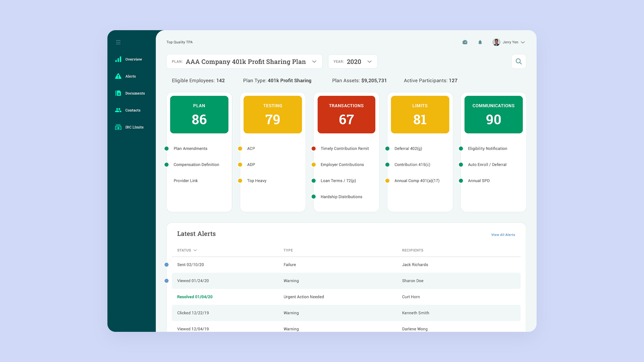Open the Documents sidebar icon
Screen dimensions: 644x362
(118, 93)
